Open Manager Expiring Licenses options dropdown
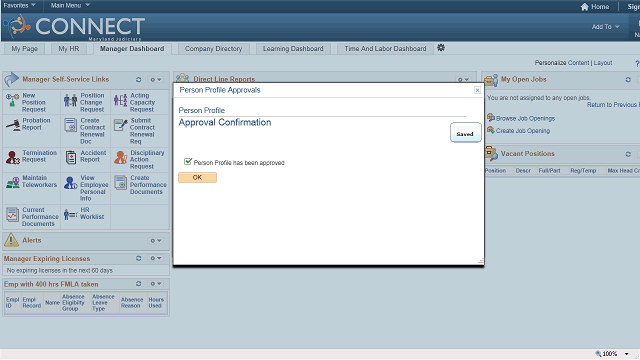 (x=156, y=258)
